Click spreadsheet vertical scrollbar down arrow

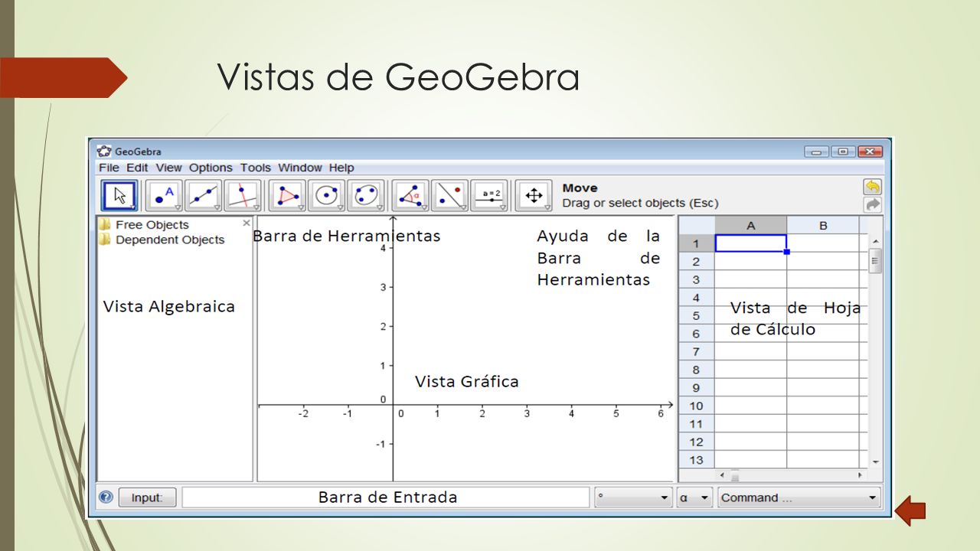coord(875,462)
